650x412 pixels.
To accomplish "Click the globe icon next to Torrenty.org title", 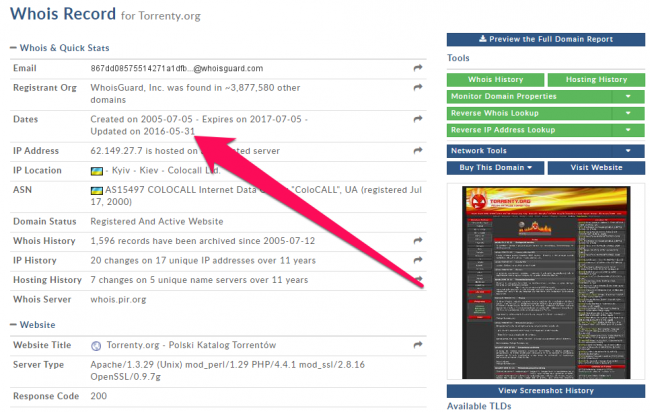I will point(96,346).
